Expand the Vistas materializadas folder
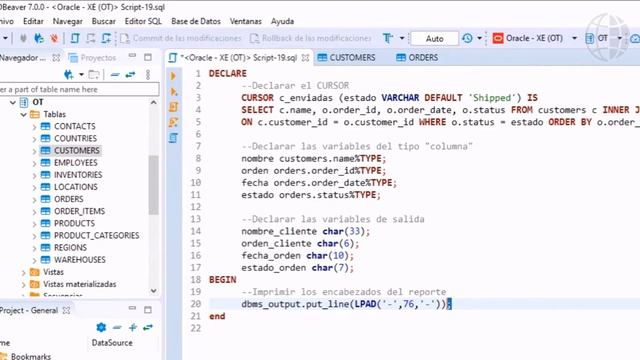This screenshot has width=640, height=360. click(x=23, y=284)
